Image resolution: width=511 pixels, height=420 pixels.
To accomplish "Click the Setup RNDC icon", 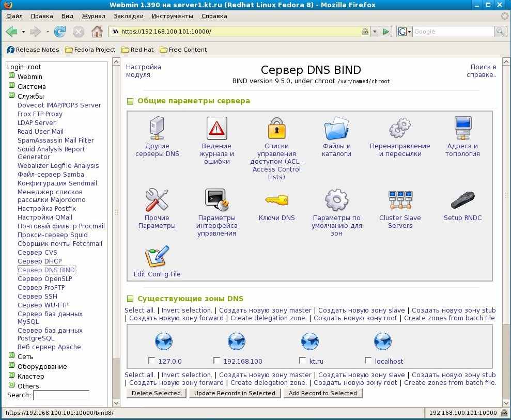I will [462, 200].
